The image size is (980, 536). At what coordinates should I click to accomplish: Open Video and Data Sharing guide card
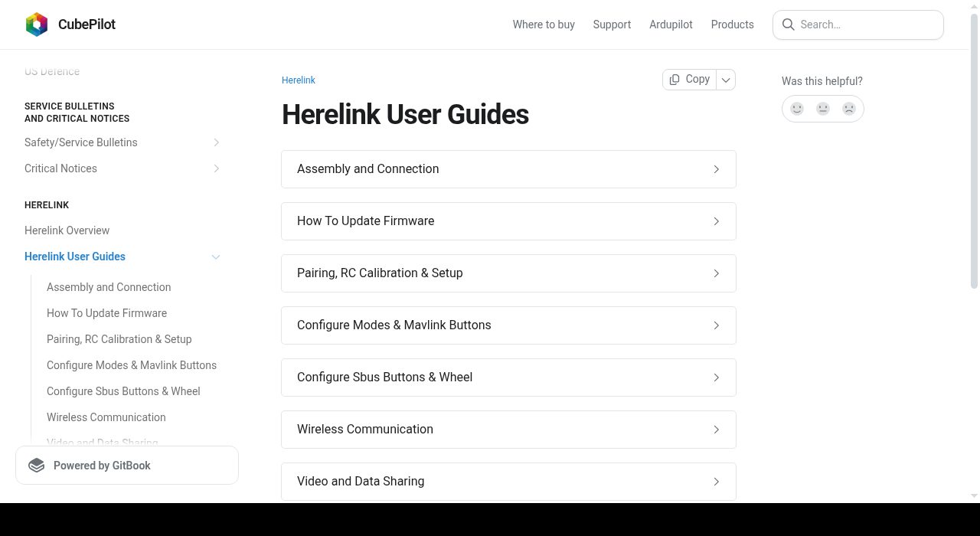[508, 482]
